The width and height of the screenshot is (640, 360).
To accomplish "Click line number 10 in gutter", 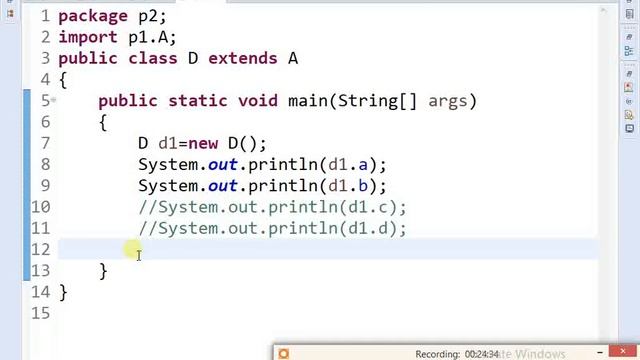I will click(x=41, y=207).
